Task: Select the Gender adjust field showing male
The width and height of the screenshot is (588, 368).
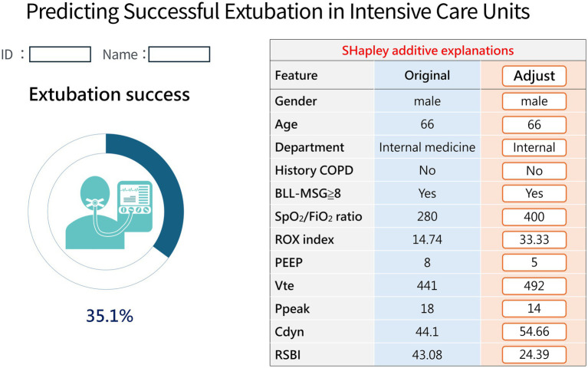Action: click(534, 101)
